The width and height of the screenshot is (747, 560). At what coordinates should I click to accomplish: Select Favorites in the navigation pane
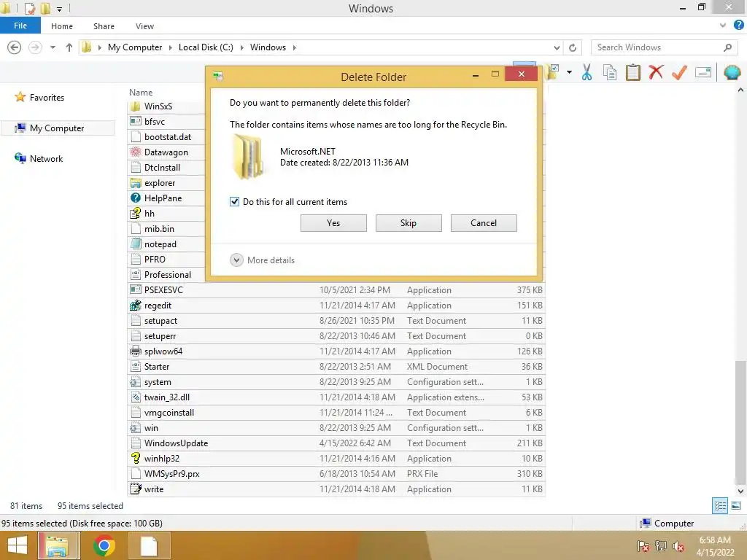(x=47, y=98)
